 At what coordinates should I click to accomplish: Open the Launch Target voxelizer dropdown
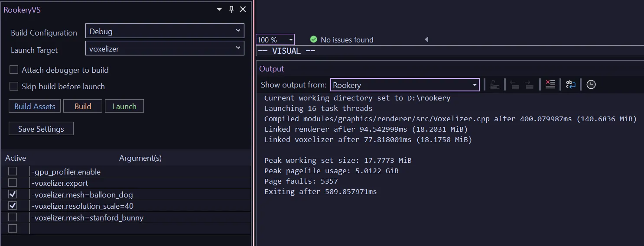pos(165,48)
